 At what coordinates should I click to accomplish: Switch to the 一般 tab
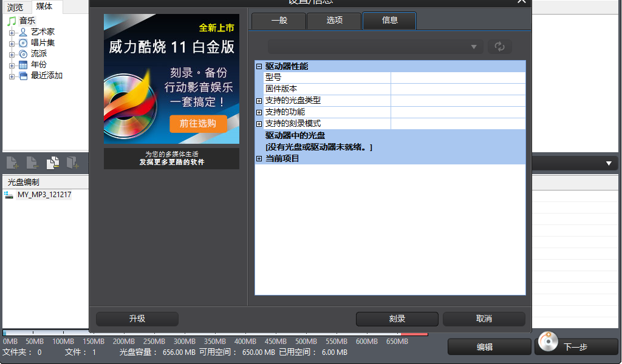[279, 21]
